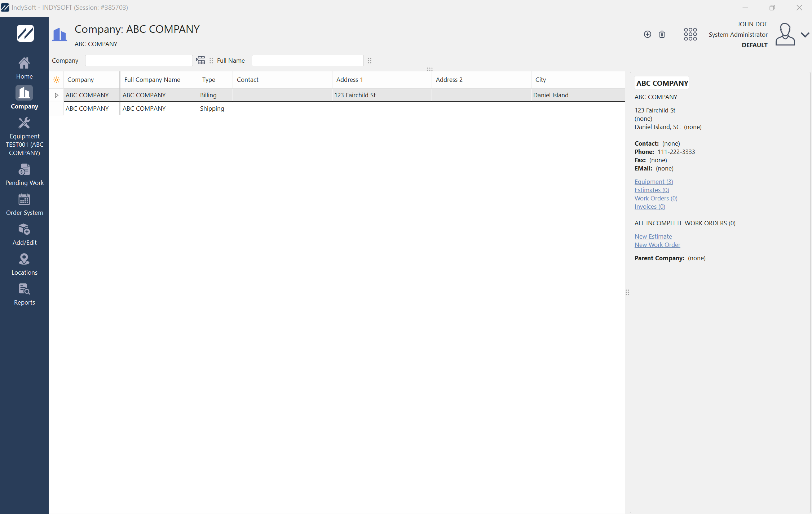This screenshot has height=514, width=812.
Task: Click ALL INCOMPLETE WORK ORDERS (0) text
Action: pyautogui.click(x=685, y=223)
